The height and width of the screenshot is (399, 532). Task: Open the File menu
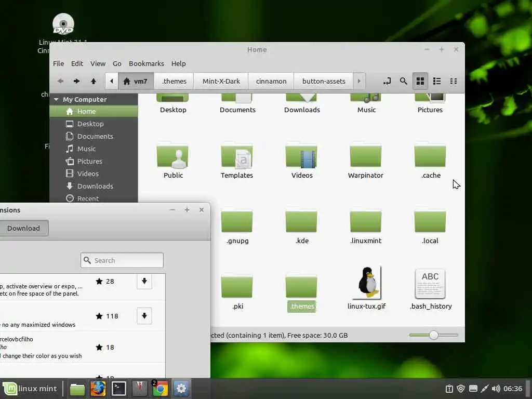point(58,63)
